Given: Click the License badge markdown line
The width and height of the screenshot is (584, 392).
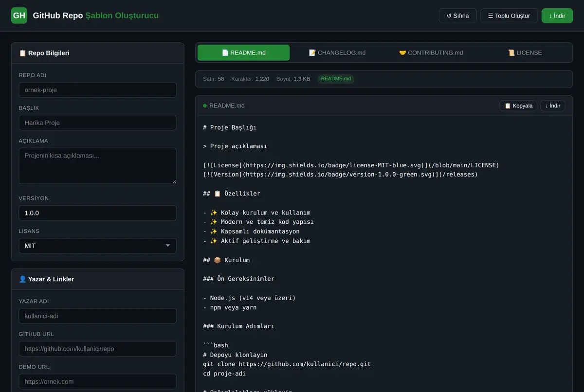Looking at the screenshot, I should pos(351,165).
